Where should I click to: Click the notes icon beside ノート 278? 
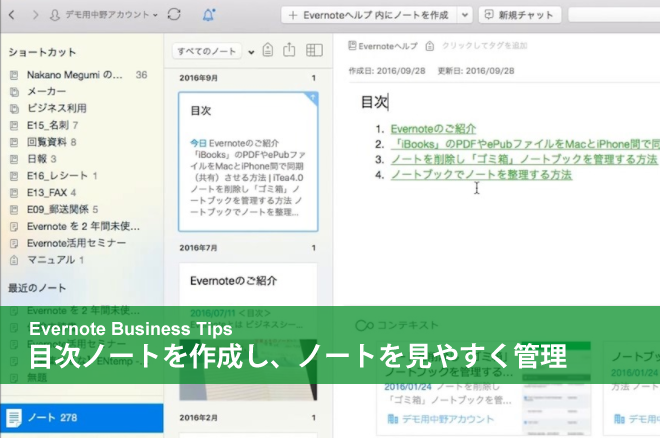click(14, 418)
